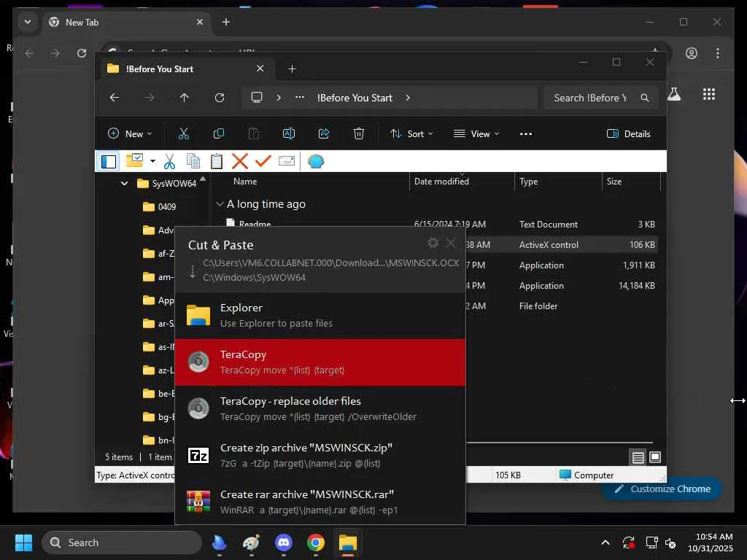Open the Chrome profile icon
Screen dimensions: 747x560
click(692, 53)
